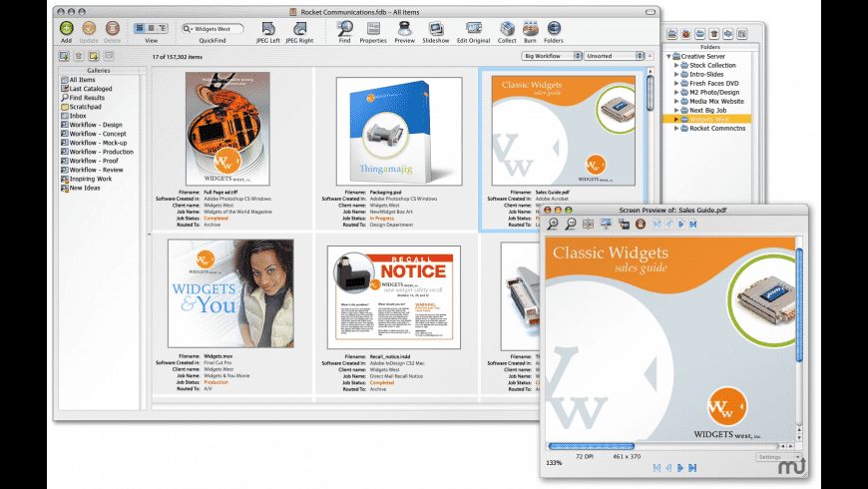This screenshot has height=489, width=868.
Task: Expand the Stock Collection folder
Action: coord(676,65)
